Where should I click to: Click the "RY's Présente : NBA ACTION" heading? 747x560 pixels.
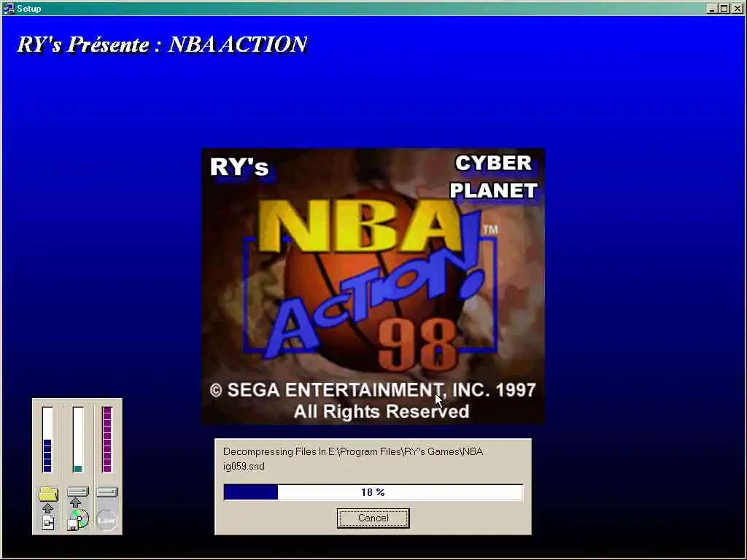(x=163, y=44)
